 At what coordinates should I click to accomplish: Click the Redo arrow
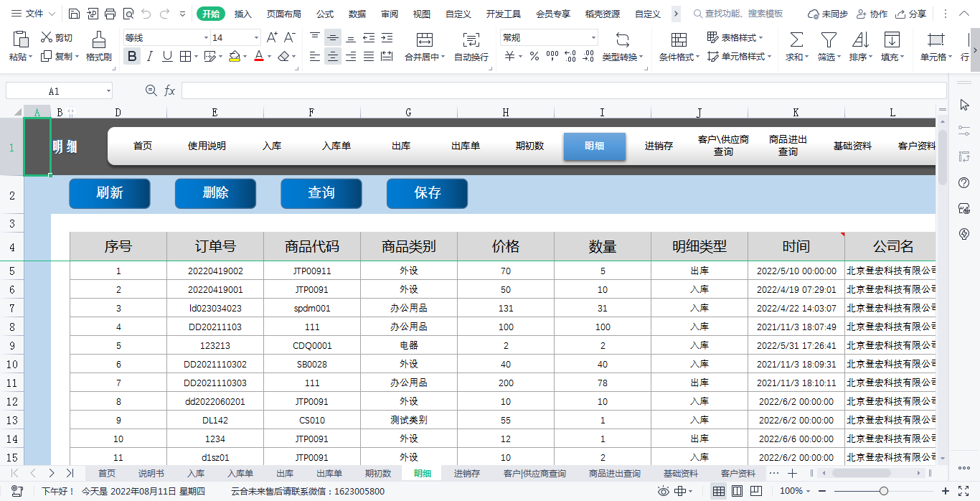[164, 14]
